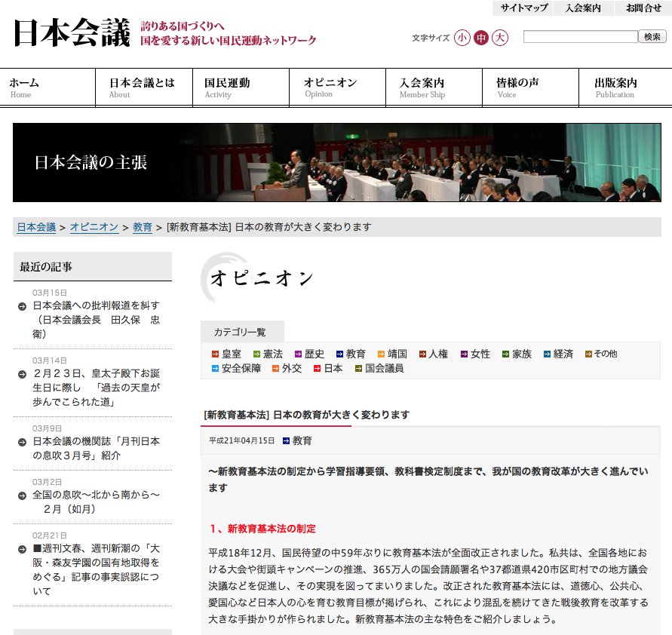Click the article date 平成21年04月15日
Image resolution: width=672 pixels, height=635 pixels.
(x=241, y=441)
